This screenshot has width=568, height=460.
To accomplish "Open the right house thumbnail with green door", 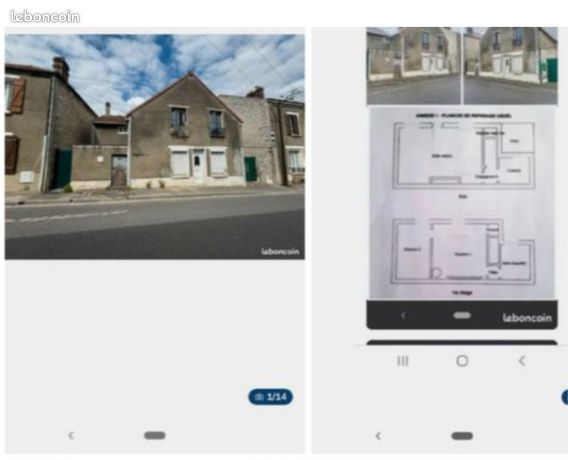I will point(511,66).
